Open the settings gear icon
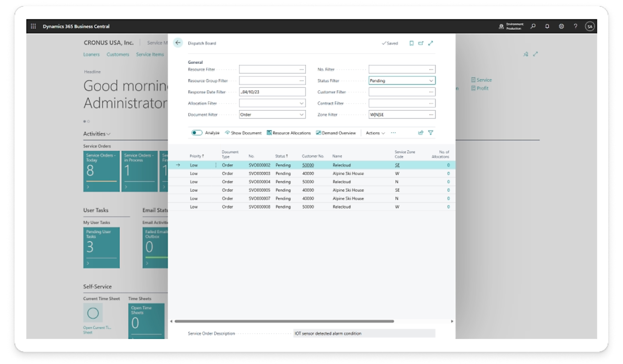 click(561, 27)
